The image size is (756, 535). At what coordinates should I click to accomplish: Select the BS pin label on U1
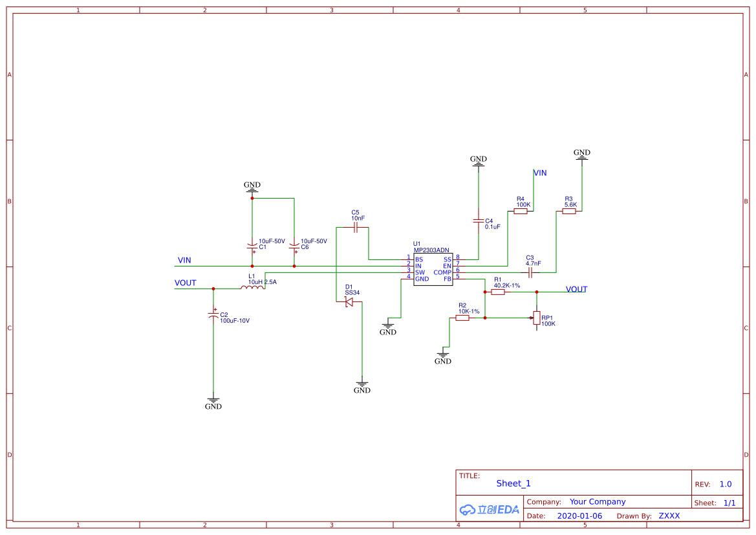tap(418, 259)
